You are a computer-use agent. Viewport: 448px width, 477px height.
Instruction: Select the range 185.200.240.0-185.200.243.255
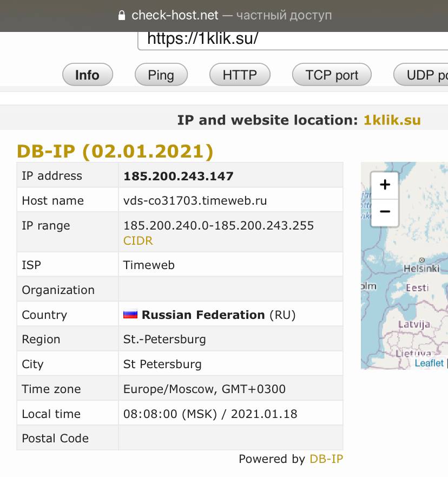click(219, 225)
